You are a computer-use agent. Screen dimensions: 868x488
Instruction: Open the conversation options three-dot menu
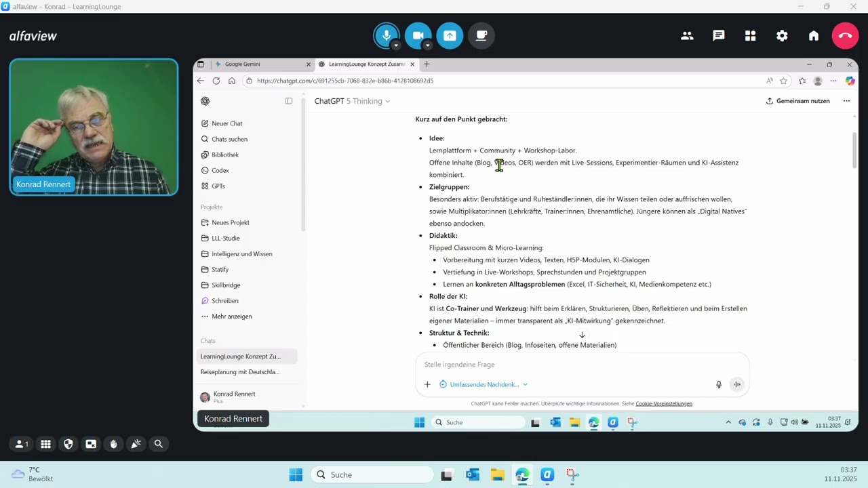point(846,101)
